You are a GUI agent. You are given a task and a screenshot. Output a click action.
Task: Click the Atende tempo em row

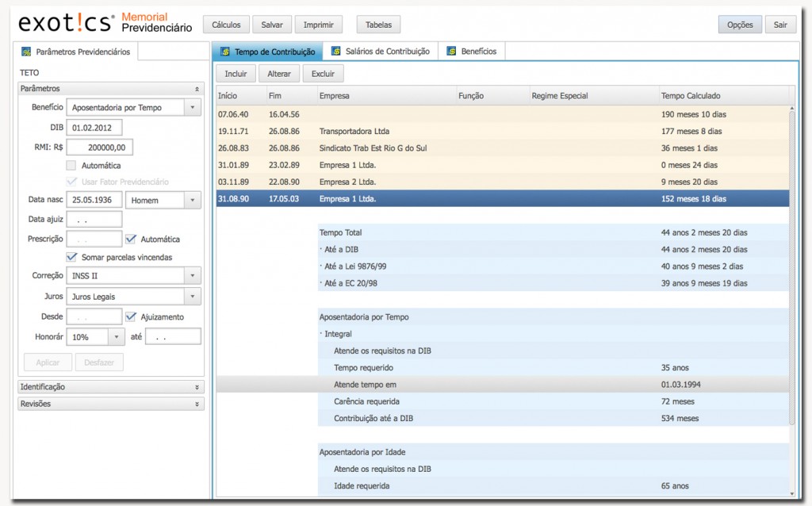coord(503,385)
